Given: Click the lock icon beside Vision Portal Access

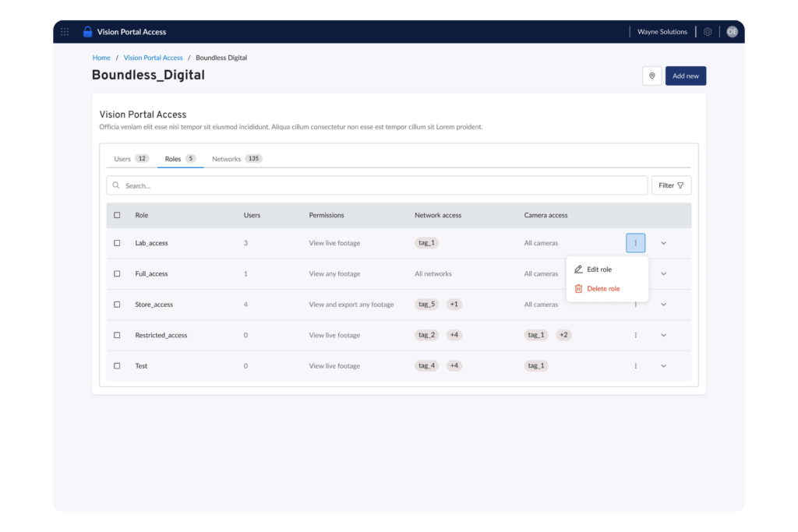Looking at the screenshot, I should (x=87, y=31).
